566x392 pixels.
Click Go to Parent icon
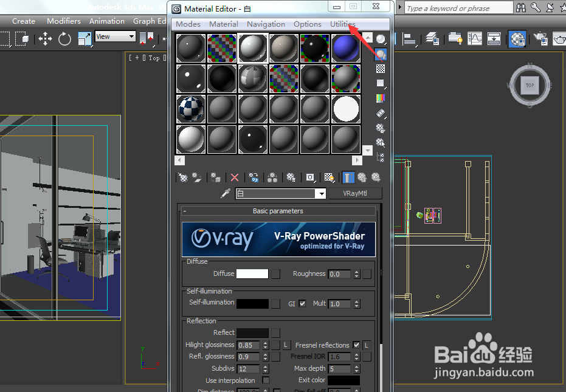(362, 177)
